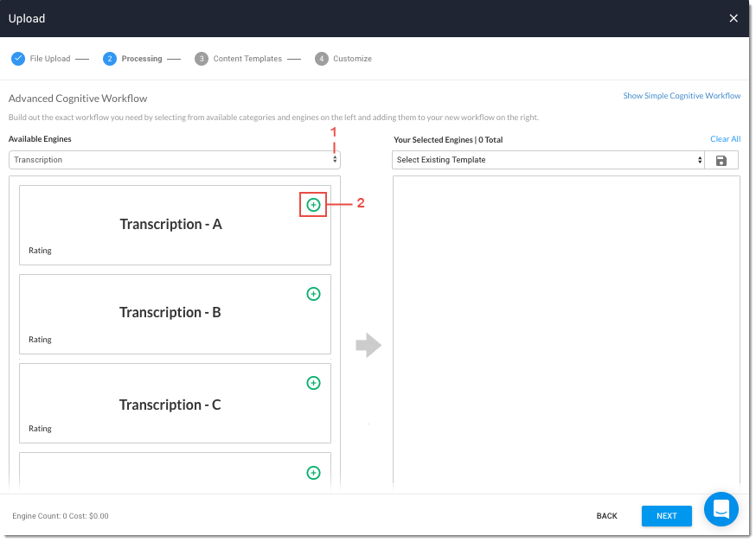This screenshot has height=542, width=756.
Task: Save the workflow template with the disk icon
Action: (x=721, y=161)
